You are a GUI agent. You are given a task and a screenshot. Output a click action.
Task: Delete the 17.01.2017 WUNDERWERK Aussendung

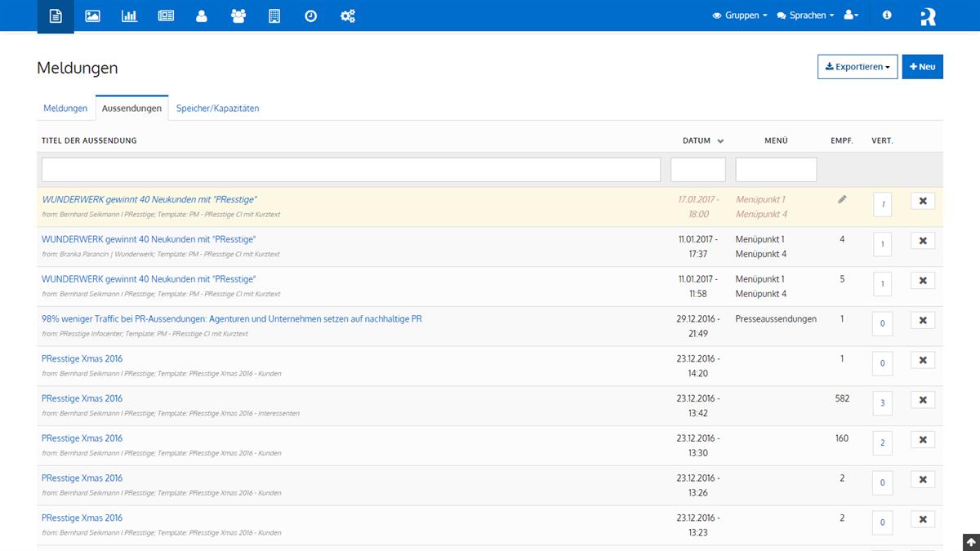click(922, 202)
